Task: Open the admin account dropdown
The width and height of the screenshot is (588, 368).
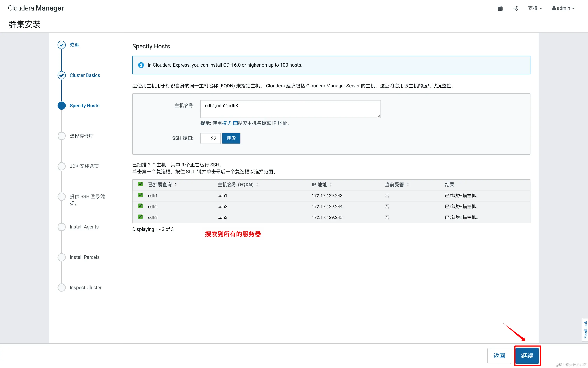Action: click(563, 8)
